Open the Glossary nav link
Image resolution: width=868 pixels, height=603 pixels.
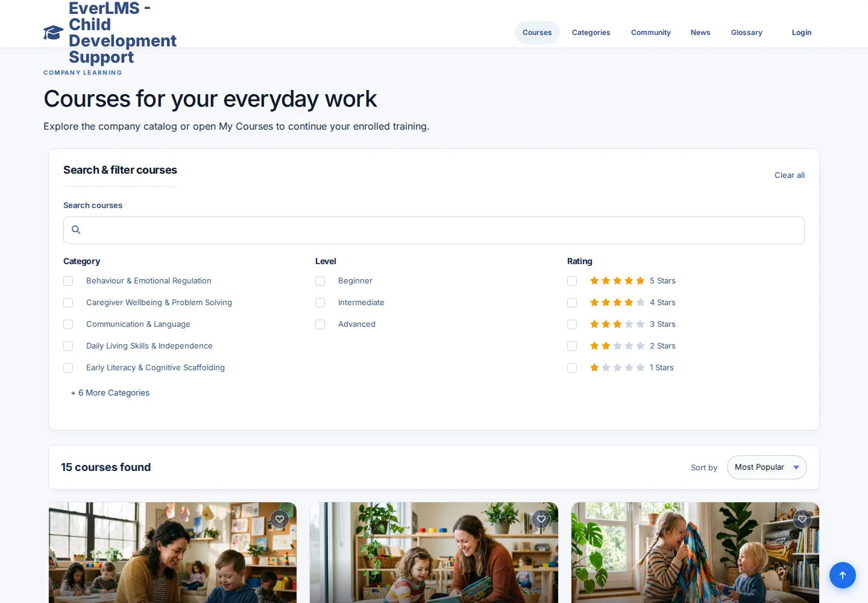click(747, 33)
